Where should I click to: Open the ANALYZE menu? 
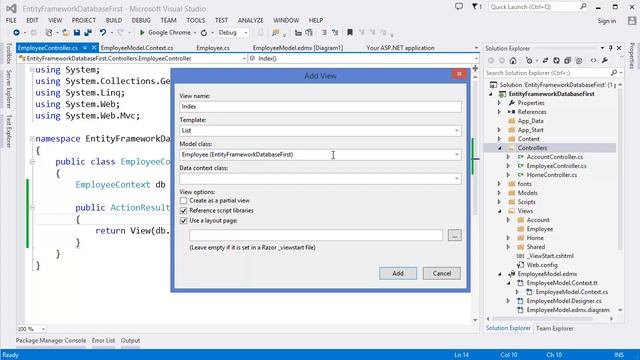coord(251,20)
